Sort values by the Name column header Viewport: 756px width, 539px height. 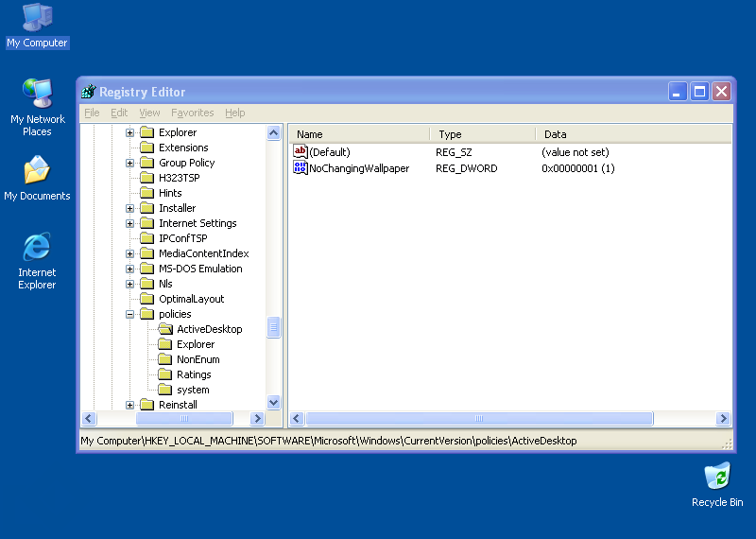pos(359,134)
